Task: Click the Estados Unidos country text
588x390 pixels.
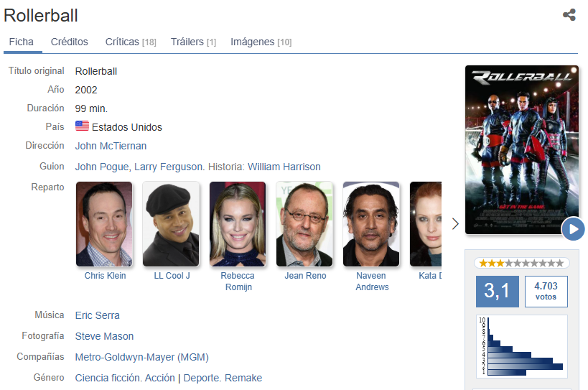Action: pyautogui.click(x=127, y=127)
